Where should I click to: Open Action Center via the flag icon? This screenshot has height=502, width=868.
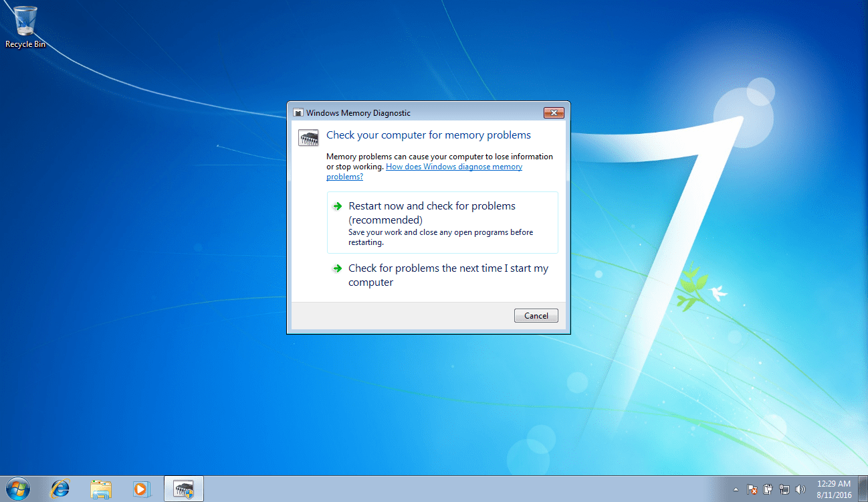click(x=752, y=489)
